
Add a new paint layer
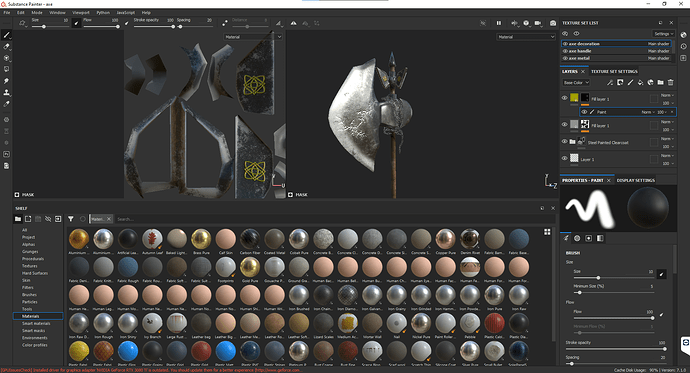coord(630,82)
